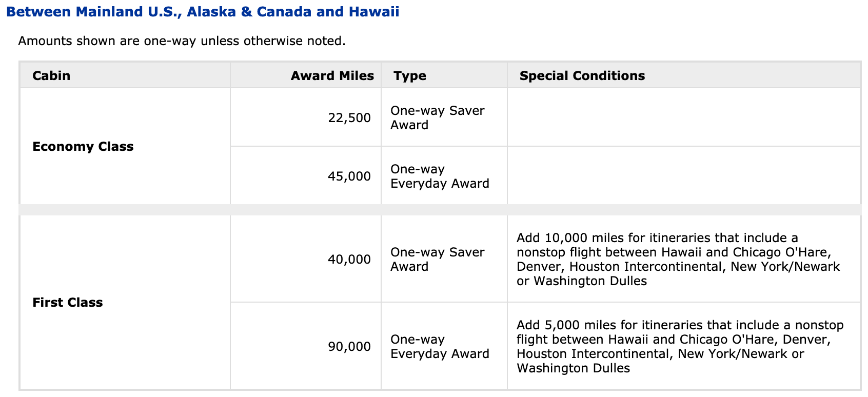Select First Class One-way Saver Award text
The image size is (868, 397).
pos(437,260)
